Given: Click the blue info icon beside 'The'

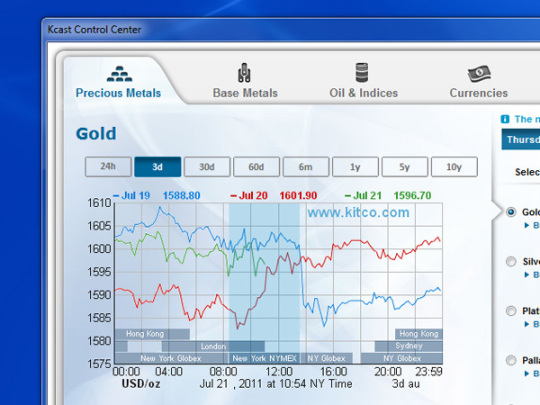Looking at the screenshot, I should [x=505, y=119].
